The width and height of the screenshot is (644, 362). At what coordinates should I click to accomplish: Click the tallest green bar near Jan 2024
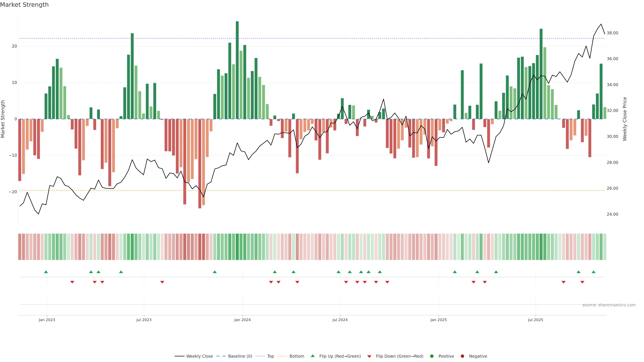click(237, 70)
